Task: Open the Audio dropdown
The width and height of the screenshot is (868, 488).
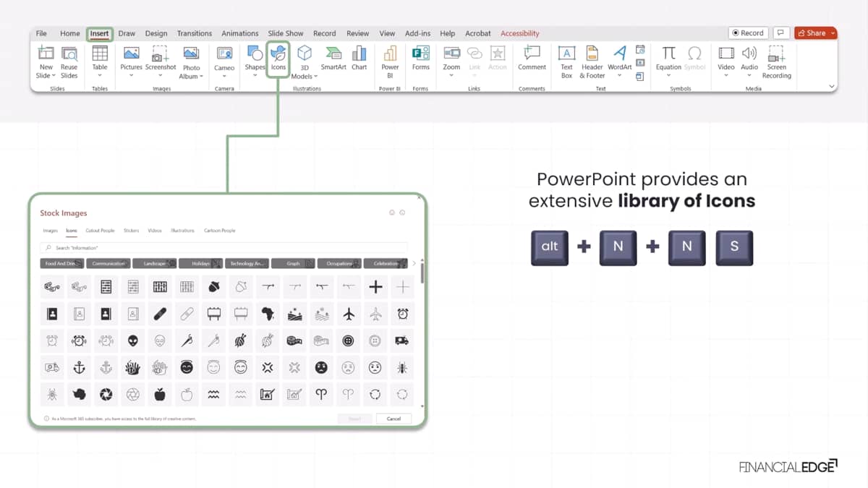Action: pyautogui.click(x=749, y=75)
